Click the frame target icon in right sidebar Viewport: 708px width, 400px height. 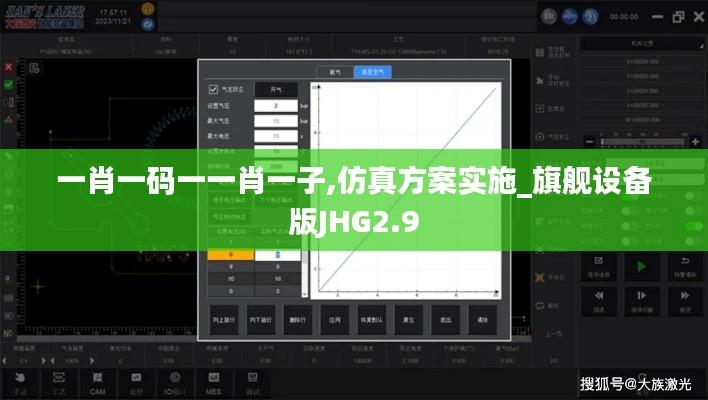(x=540, y=108)
